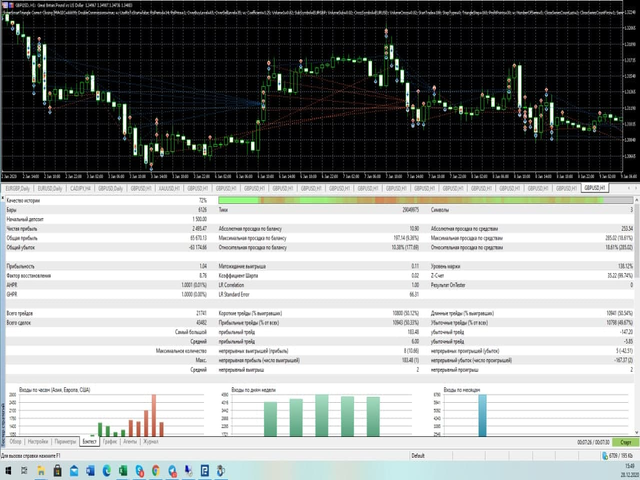Open the Mail app on the taskbar

click(x=74, y=471)
